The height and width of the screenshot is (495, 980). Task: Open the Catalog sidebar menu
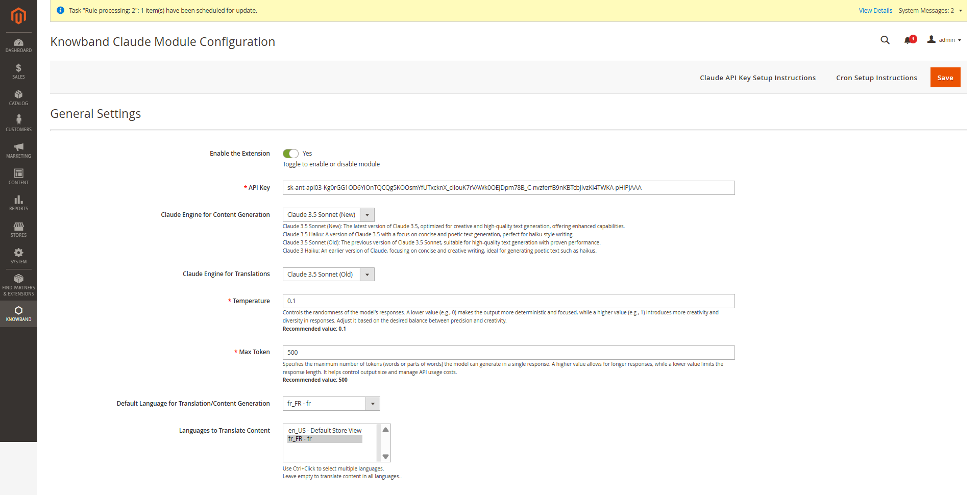(x=18, y=98)
